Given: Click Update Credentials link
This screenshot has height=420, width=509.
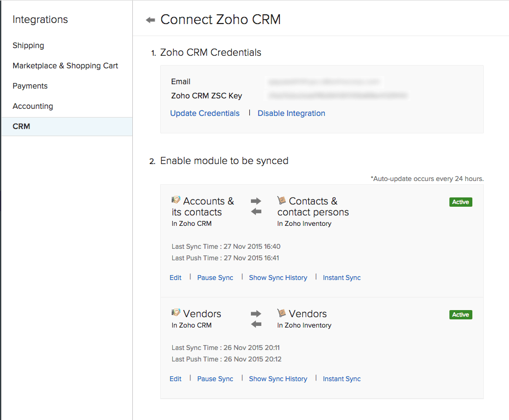Looking at the screenshot, I should pyautogui.click(x=205, y=113).
